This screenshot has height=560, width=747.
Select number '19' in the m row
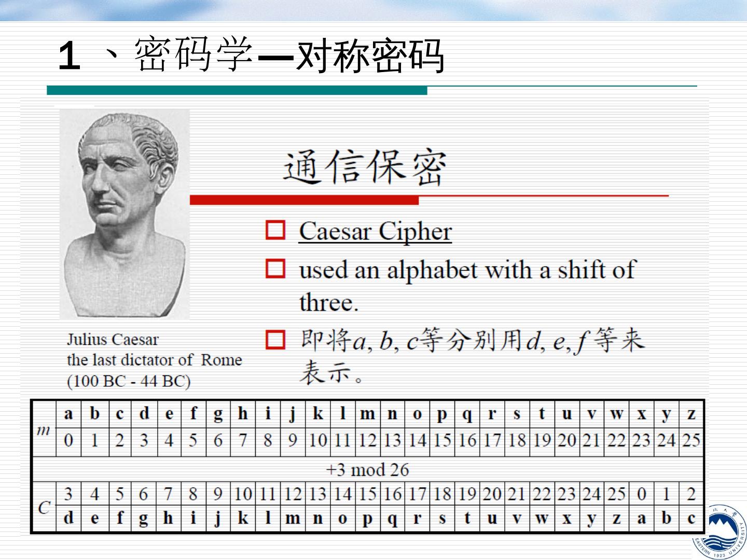tap(542, 441)
